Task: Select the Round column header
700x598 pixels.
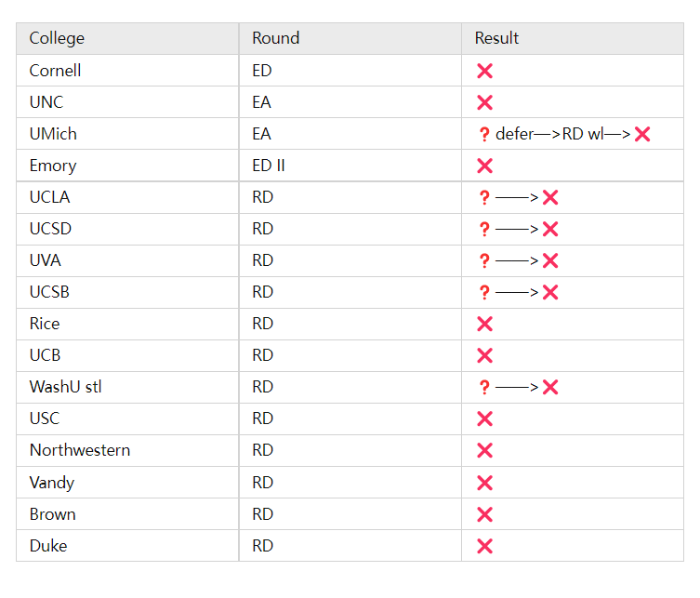Action: tap(350, 39)
